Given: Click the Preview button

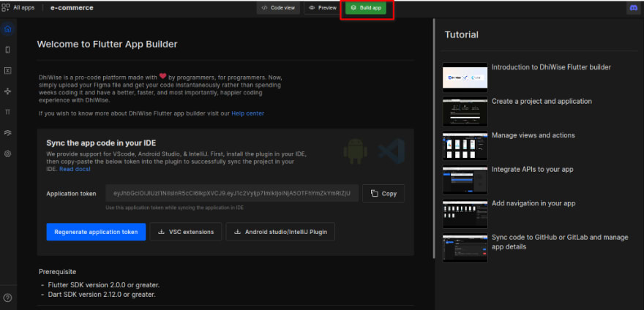Looking at the screenshot, I should (323, 8).
